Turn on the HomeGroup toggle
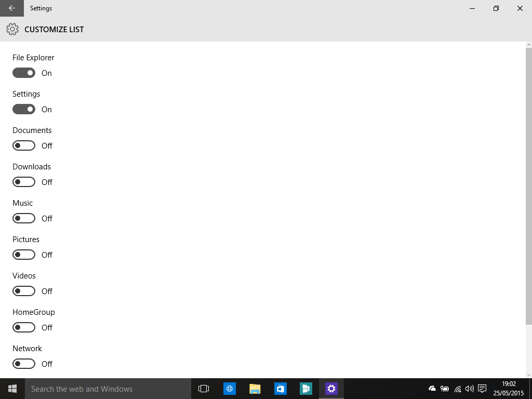The image size is (532, 399). point(24,327)
